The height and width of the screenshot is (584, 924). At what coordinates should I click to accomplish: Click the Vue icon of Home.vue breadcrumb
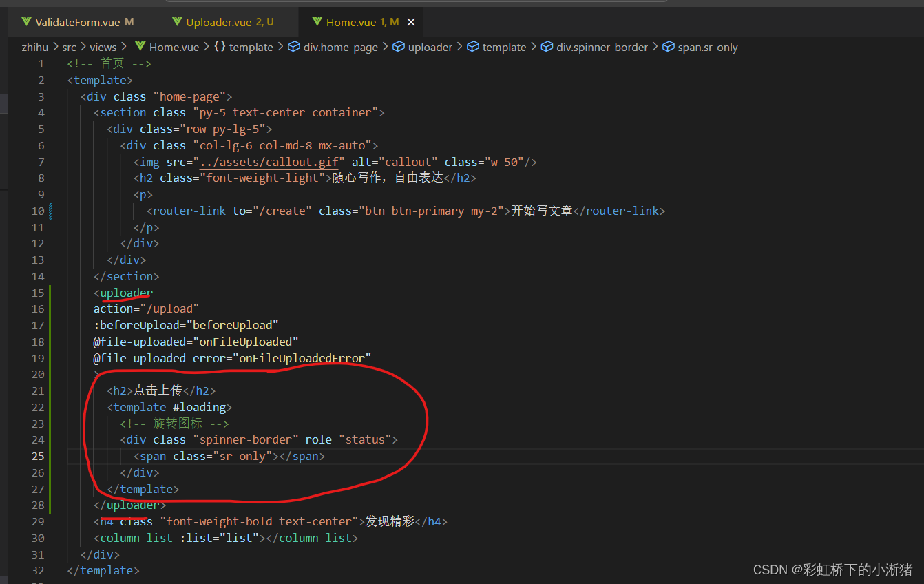click(x=140, y=48)
